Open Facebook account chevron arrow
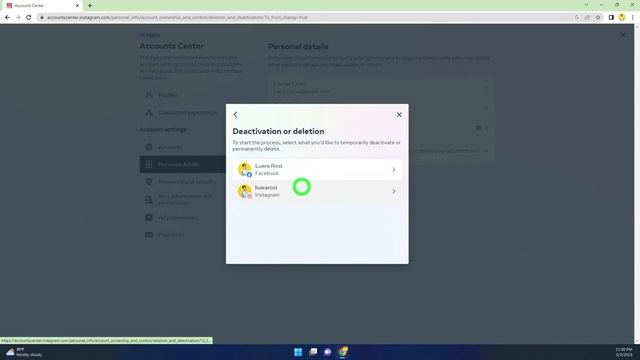This screenshot has width=640, height=360. coord(394,170)
